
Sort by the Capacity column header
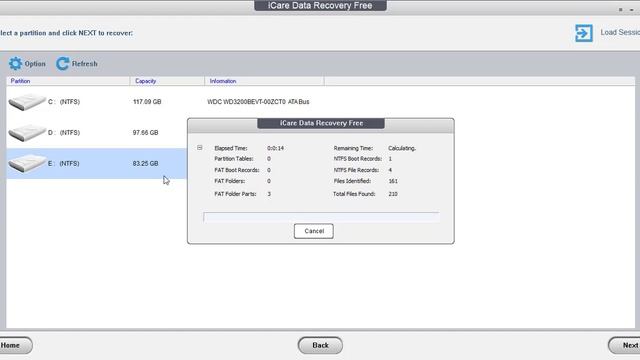tap(145, 81)
